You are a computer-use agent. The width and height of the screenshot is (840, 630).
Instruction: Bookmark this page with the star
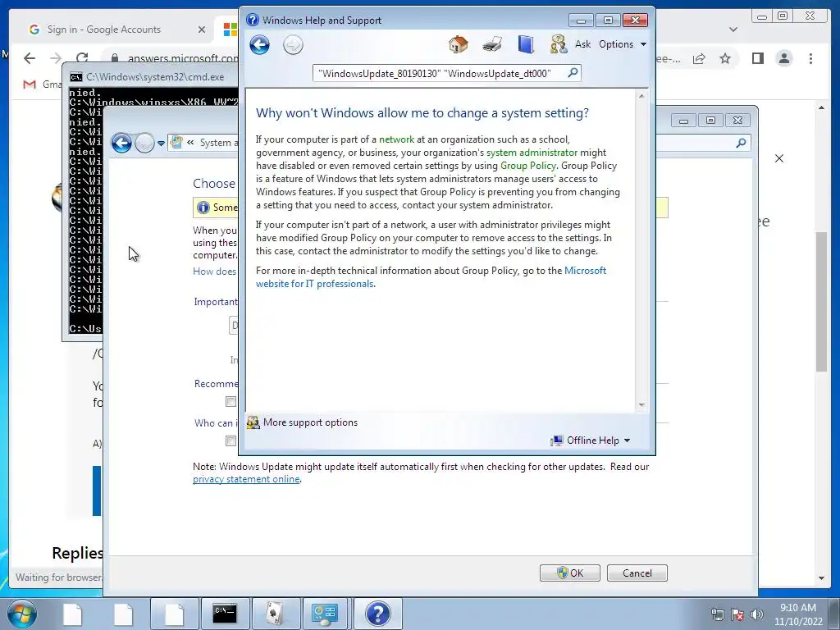coord(725,58)
